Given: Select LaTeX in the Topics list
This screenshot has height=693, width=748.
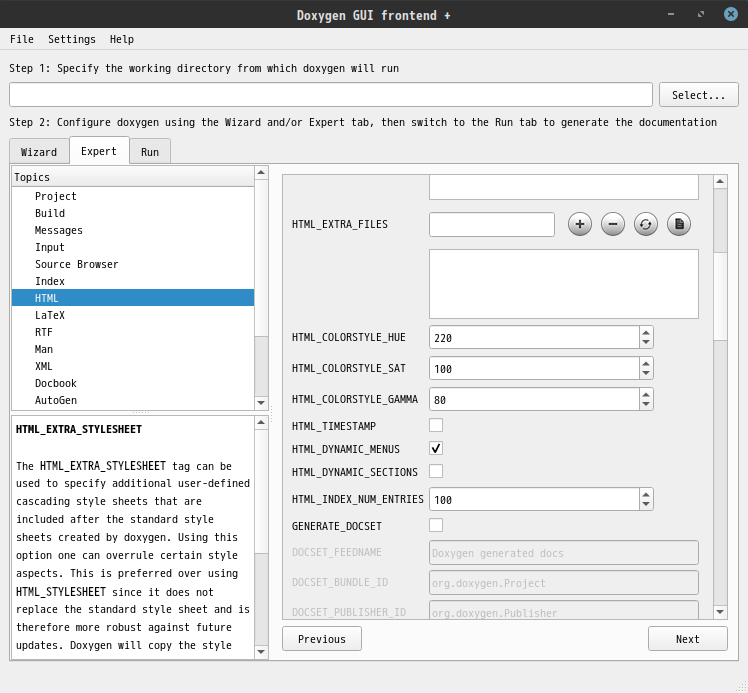Looking at the screenshot, I should (x=50, y=315).
